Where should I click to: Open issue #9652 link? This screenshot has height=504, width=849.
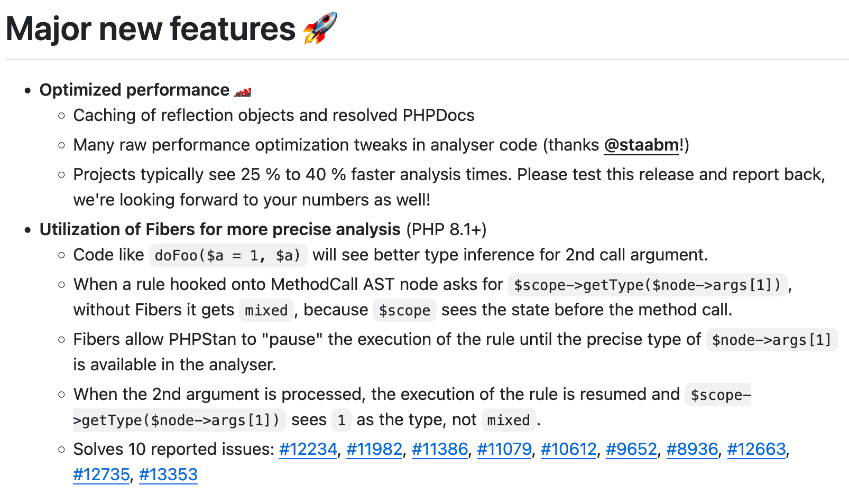click(631, 449)
